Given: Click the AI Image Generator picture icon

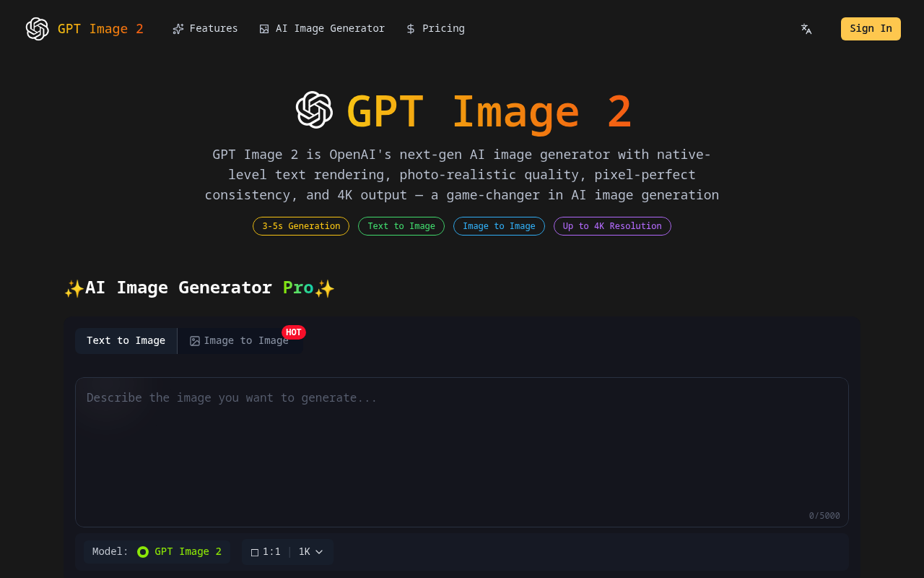Looking at the screenshot, I should pos(263,28).
